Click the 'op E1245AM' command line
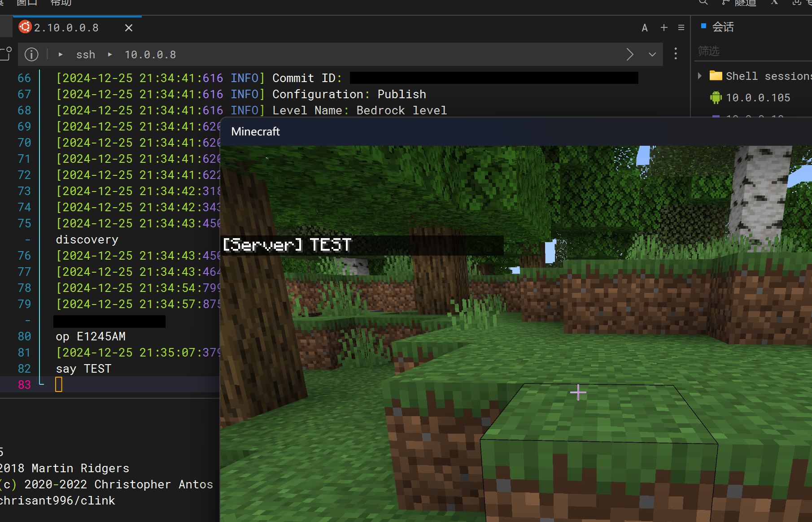812x522 pixels. coord(91,336)
